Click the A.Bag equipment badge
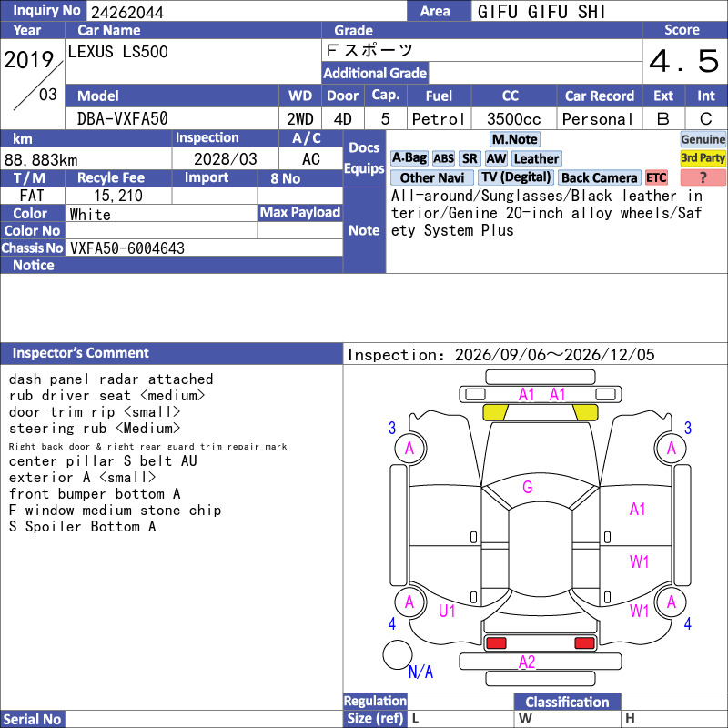Viewport: 728px width, 728px height. point(409,158)
